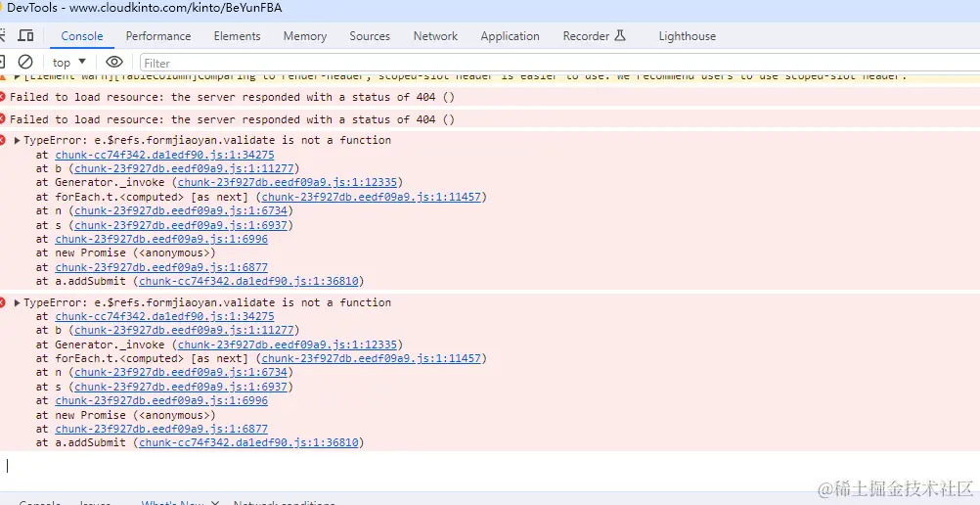Open js:1:6996 link in second TypeError trace
This screenshot has width=980, height=505.
click(161, 400)
